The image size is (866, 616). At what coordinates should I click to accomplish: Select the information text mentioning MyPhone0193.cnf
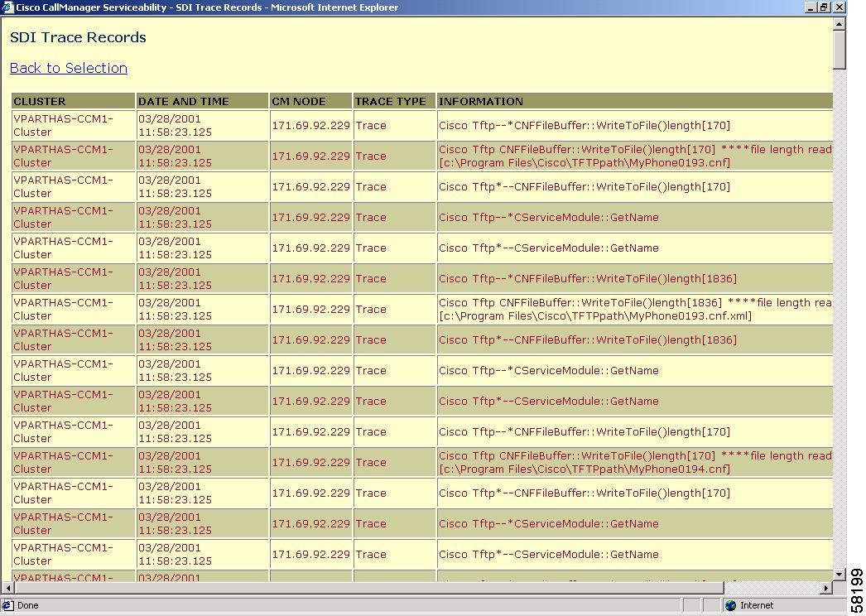635,156
